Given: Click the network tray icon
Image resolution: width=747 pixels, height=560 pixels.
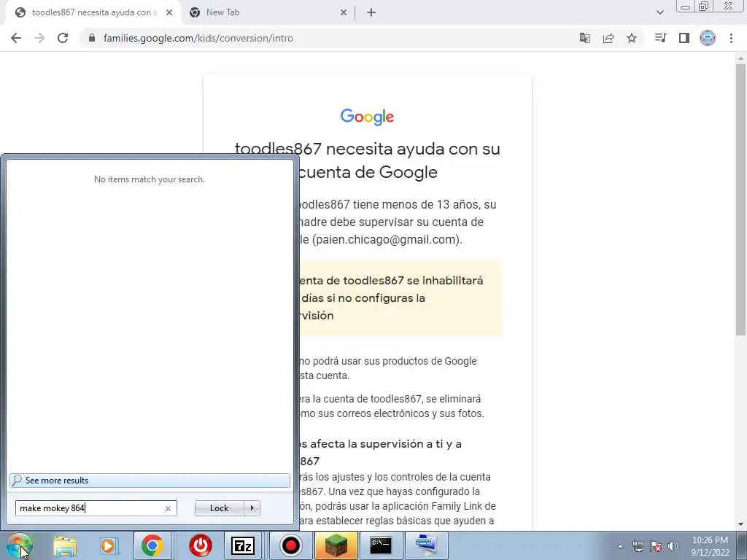Looking at the screenshot, I should tap(638, 546).
